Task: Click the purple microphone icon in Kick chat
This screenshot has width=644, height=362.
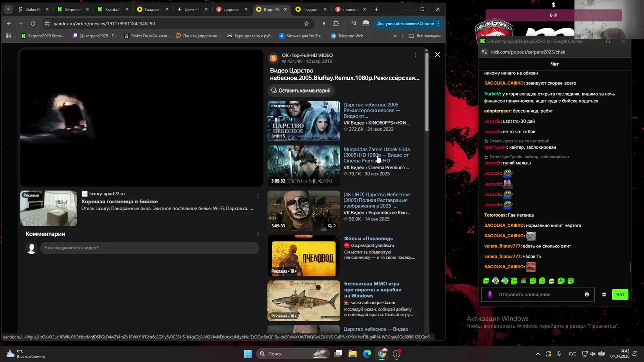Action: (490, 294)
